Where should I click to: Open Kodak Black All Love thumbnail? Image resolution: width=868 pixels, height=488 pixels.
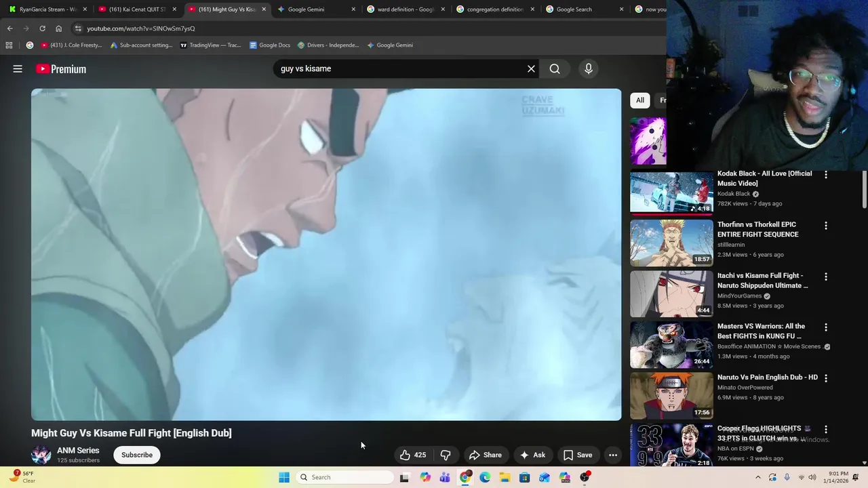click(671, 192)
